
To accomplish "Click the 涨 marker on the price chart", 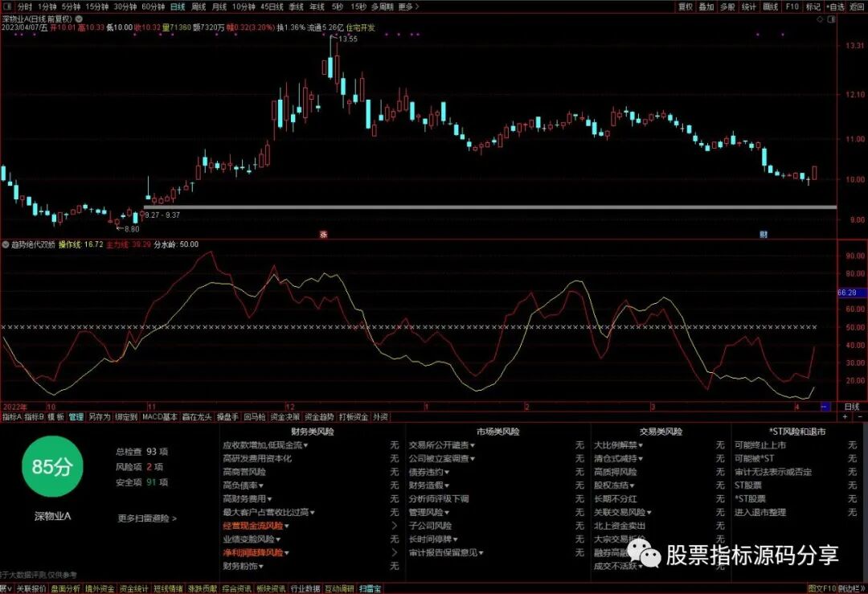I will click(324, 235).
